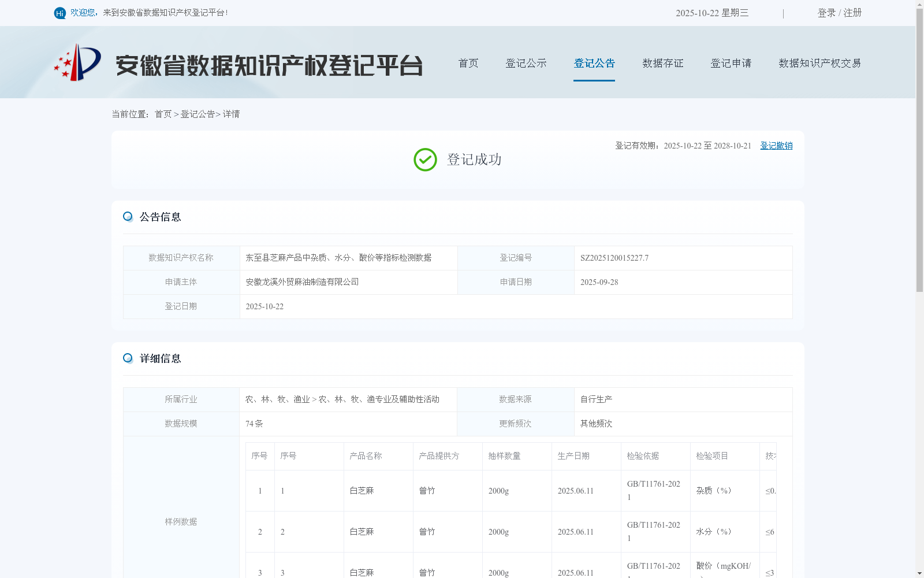Open the 登记申请 navigation tab
Screen dimensions: 924x578
pyautogui.click(x=731, y=63)
